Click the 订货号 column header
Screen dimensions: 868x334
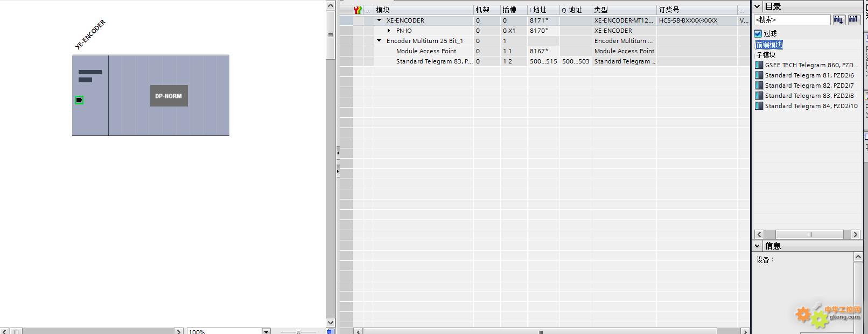pos(697,10)
